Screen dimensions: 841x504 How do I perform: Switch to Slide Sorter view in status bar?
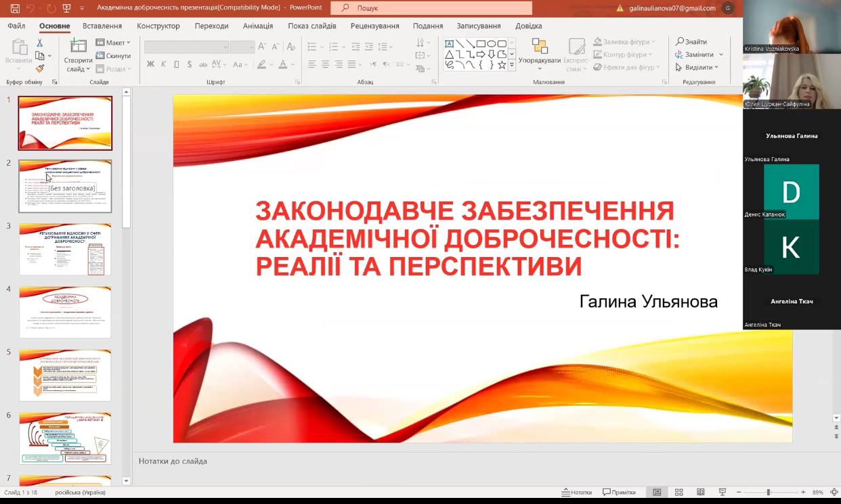point(677,492)
